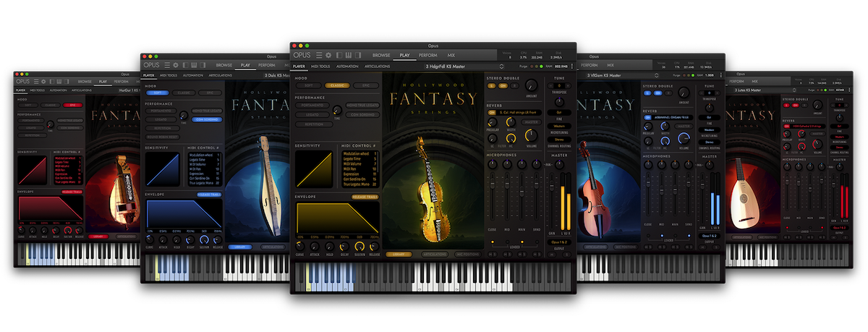Enable Portamento in front window
Screen dimensions: 868x332
[312, 105]
